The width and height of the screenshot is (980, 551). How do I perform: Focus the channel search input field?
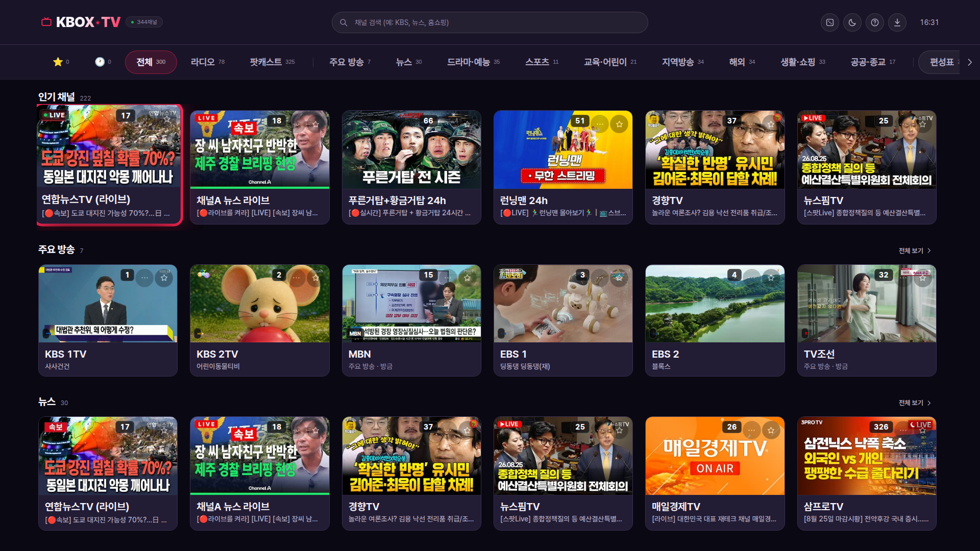490,22
